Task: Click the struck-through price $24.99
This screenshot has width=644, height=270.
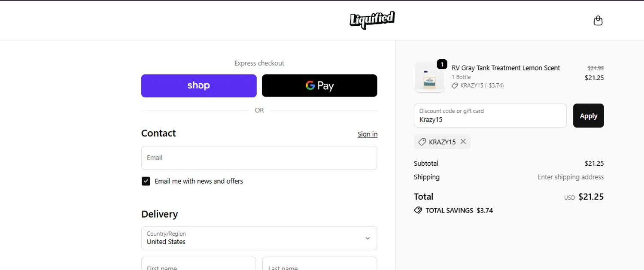Action: click(595, 68)
